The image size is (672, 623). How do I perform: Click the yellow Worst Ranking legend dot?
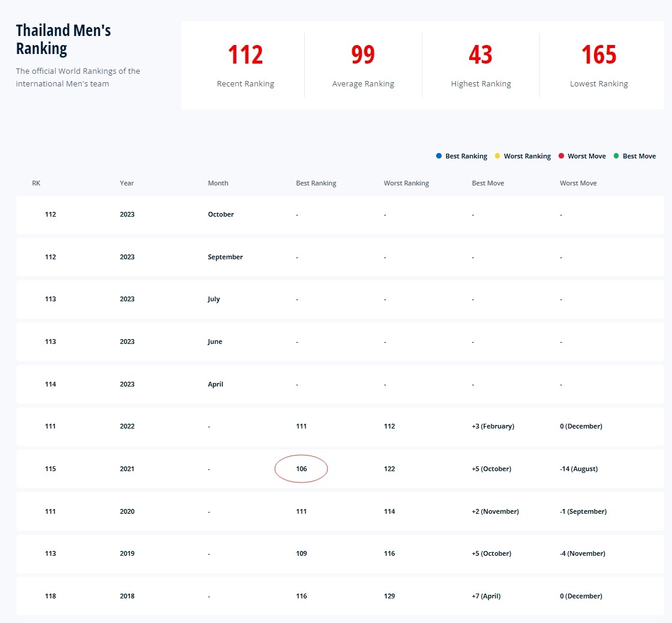(497, 156)
